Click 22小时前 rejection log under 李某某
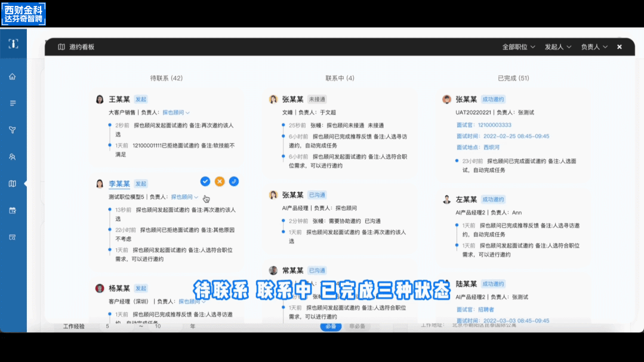The image size is (644, 362). pyautogui.click(x=175, y=234)
